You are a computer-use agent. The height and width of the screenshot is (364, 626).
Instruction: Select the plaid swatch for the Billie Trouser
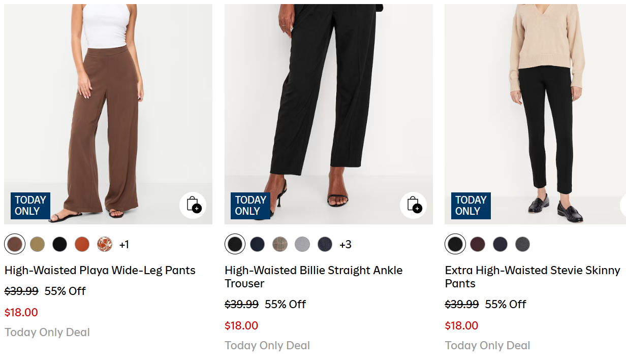tap(280, 244)
